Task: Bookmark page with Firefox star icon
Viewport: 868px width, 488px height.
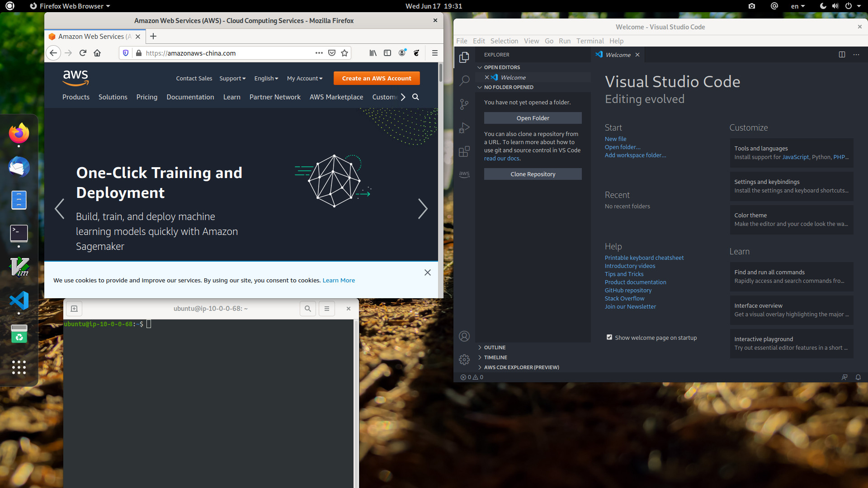Action: click(x=344, y=53)
